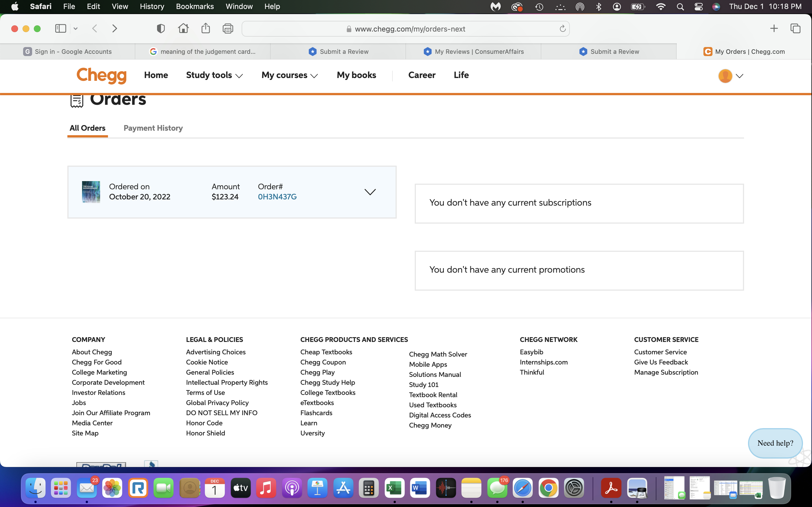Open tab overview with the tabs icon

[796, 28]
